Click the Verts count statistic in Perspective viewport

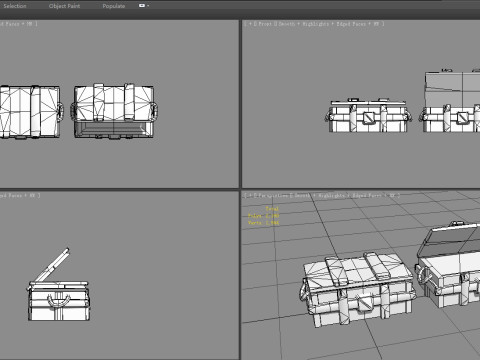pyautogui.click(x=263, y=223)
